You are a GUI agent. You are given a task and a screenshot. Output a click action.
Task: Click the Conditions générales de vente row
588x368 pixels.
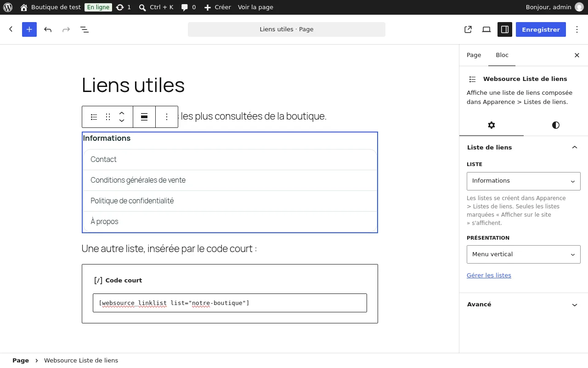[230, 180]
